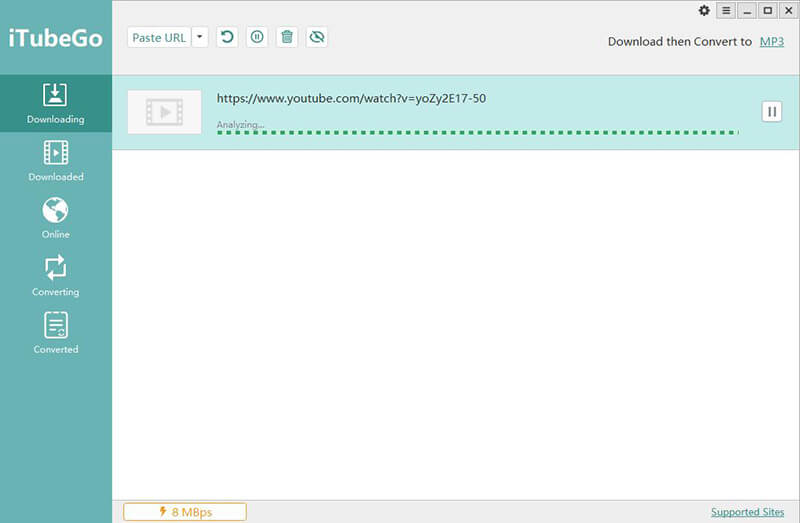The image size is (800, 523).
Task: Open the Online browser section
Action: click(x=56, y=218)
